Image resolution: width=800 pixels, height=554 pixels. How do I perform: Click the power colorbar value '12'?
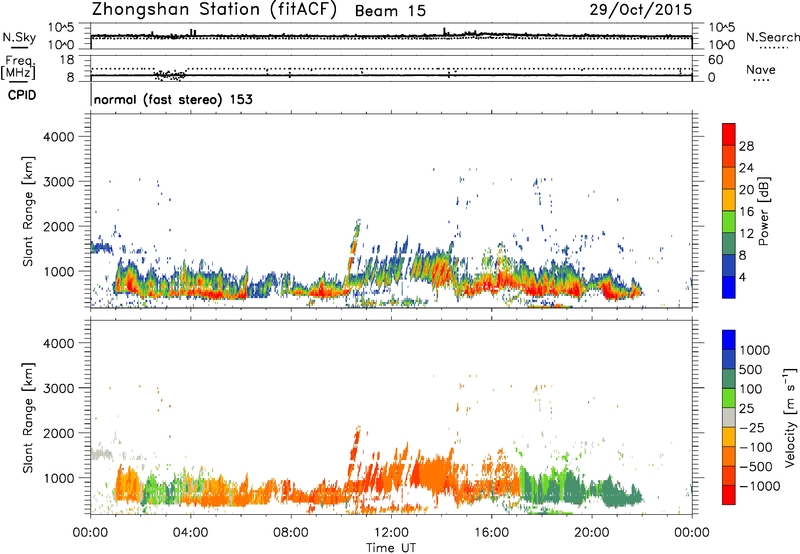[x=746, y=234]
